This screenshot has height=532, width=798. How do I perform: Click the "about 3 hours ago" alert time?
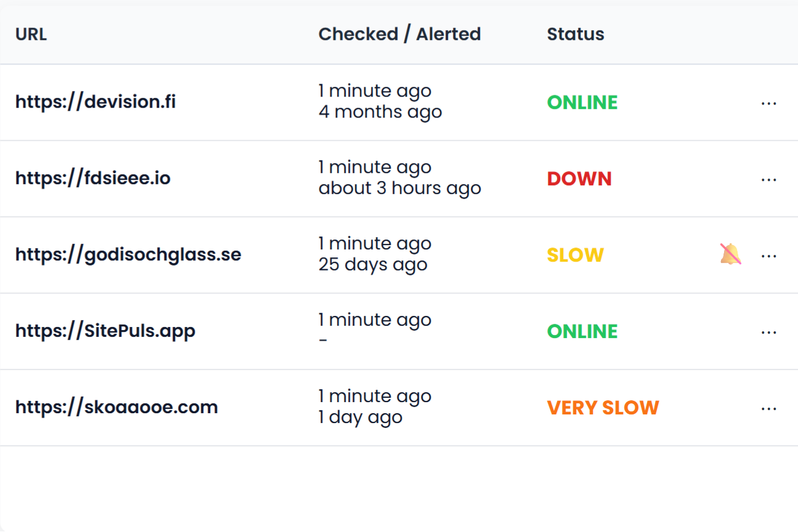(399, 188)
